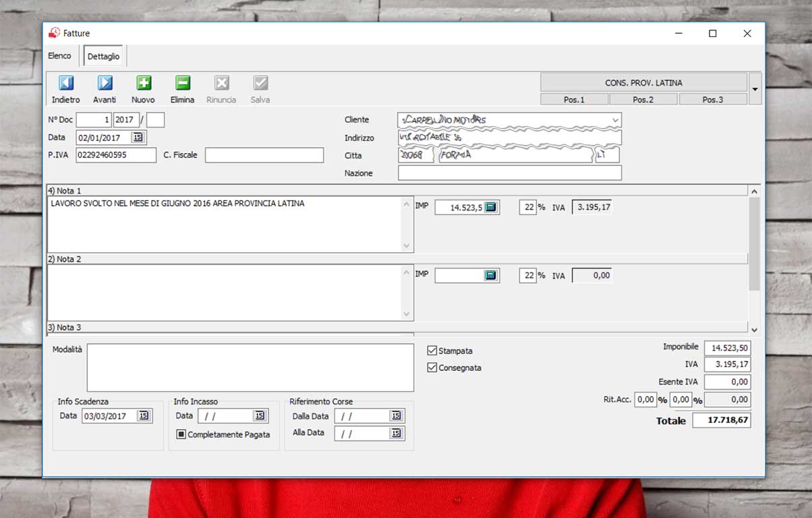Click the Nota 1 VAT percentage field
812x518 pixels.
point(528,207)
